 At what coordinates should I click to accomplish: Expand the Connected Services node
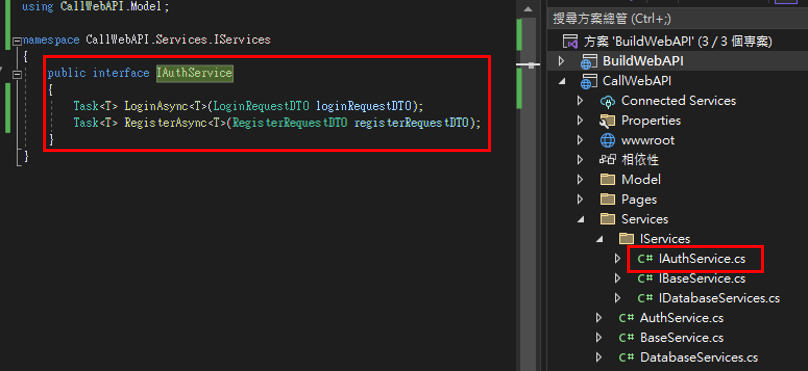point(580,101)
